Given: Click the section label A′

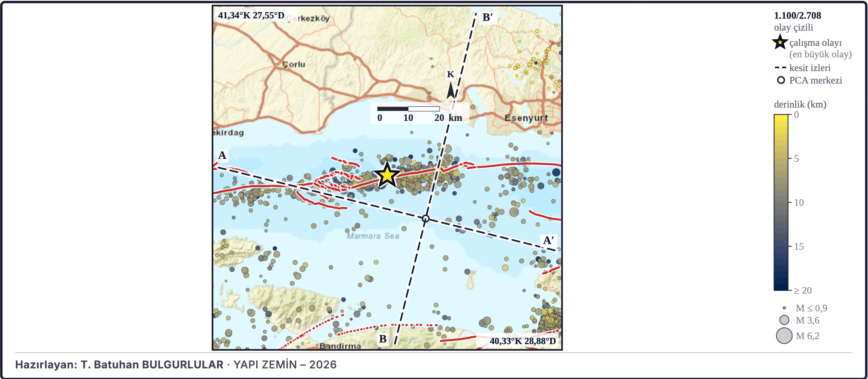Looking at the screenshot, I should tap(548, 241).
